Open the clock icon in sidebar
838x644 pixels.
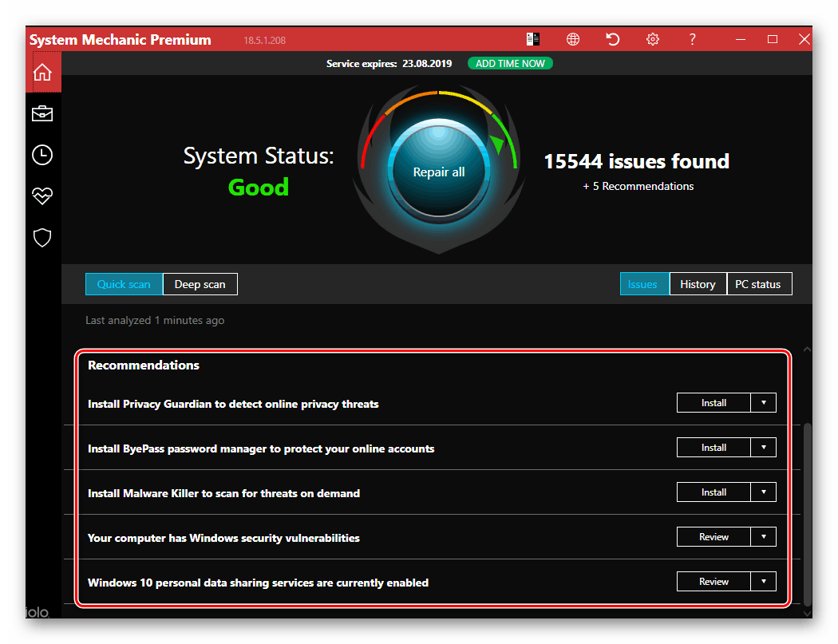(42, 155)
